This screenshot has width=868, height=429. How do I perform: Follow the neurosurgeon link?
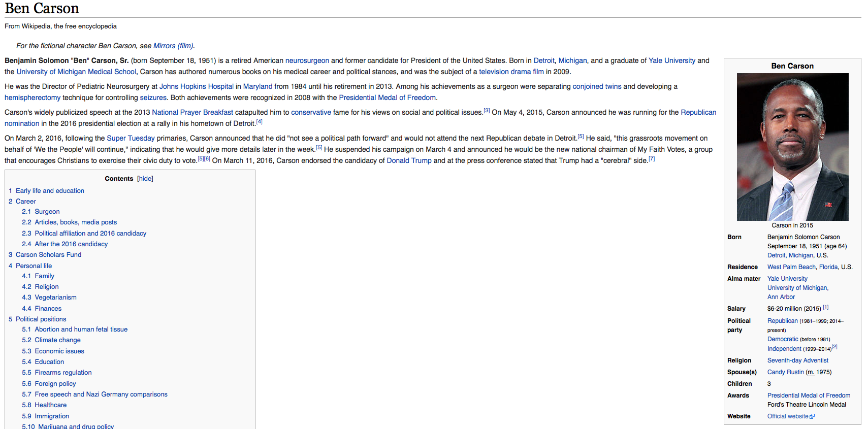pos(307,60)
